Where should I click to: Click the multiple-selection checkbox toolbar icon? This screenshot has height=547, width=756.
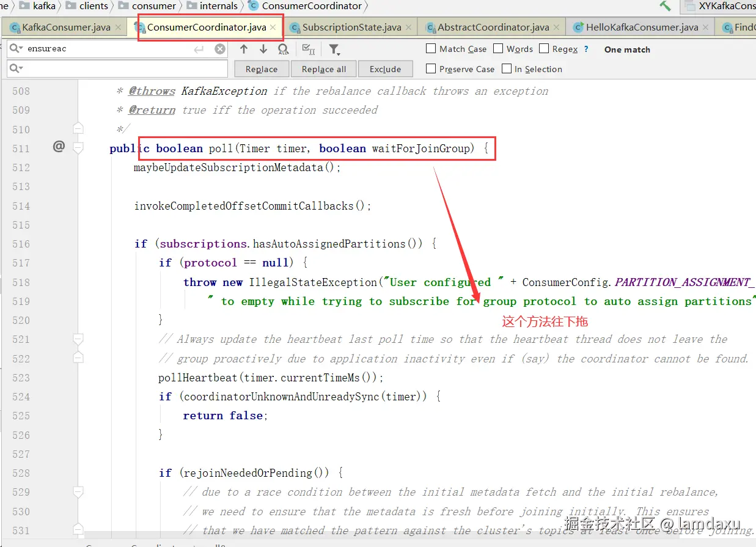coord(309,50)
